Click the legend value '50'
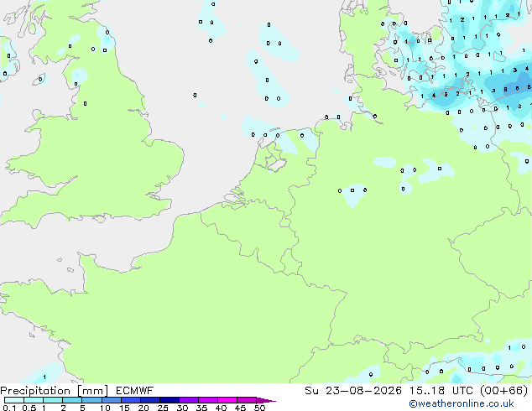This screenshot has width=532, height=411. [x=259, y=408]
